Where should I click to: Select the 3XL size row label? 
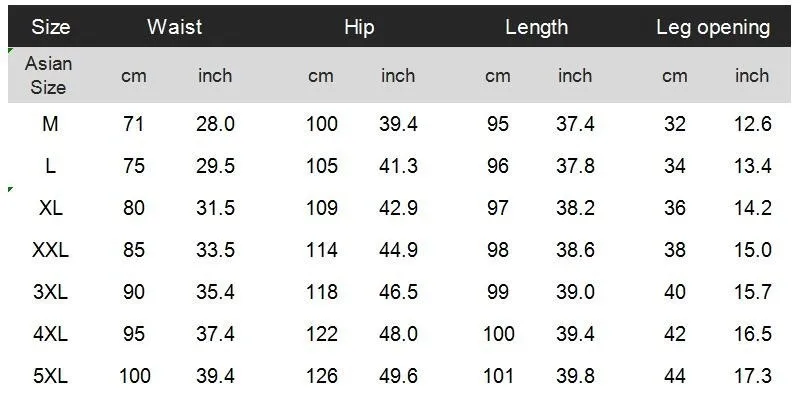point(50,293)
